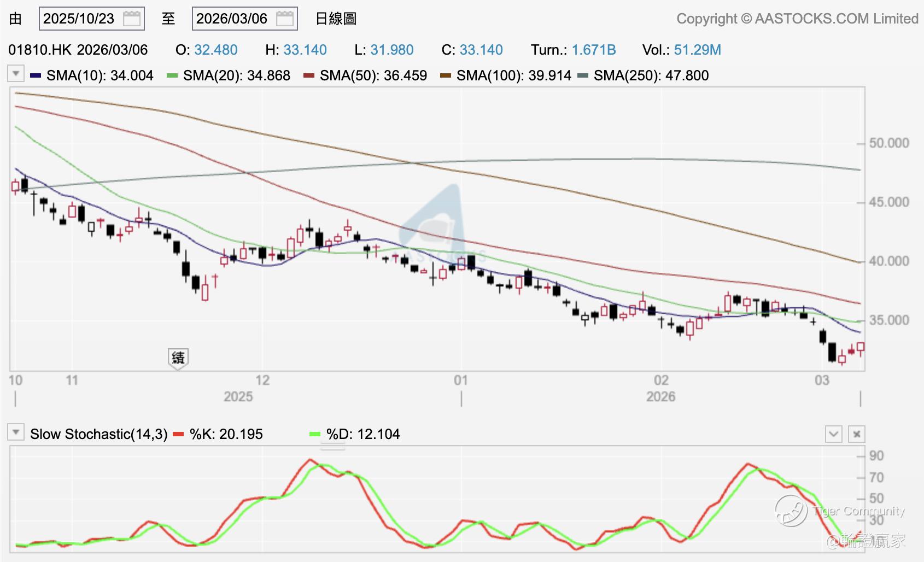Click the SMA(250) grey legend swatch
Screen dimensions: 924x562
click(583, 75)
